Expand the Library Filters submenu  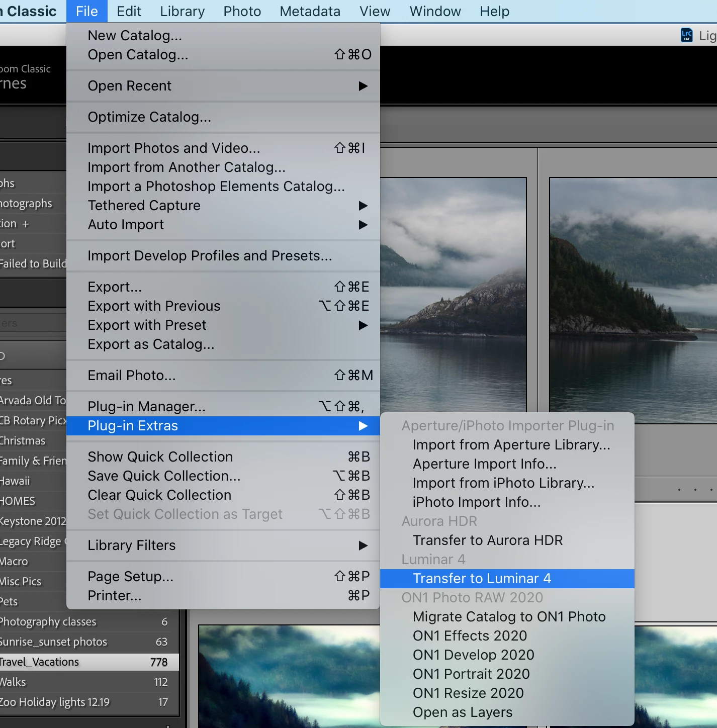[223, 545]
